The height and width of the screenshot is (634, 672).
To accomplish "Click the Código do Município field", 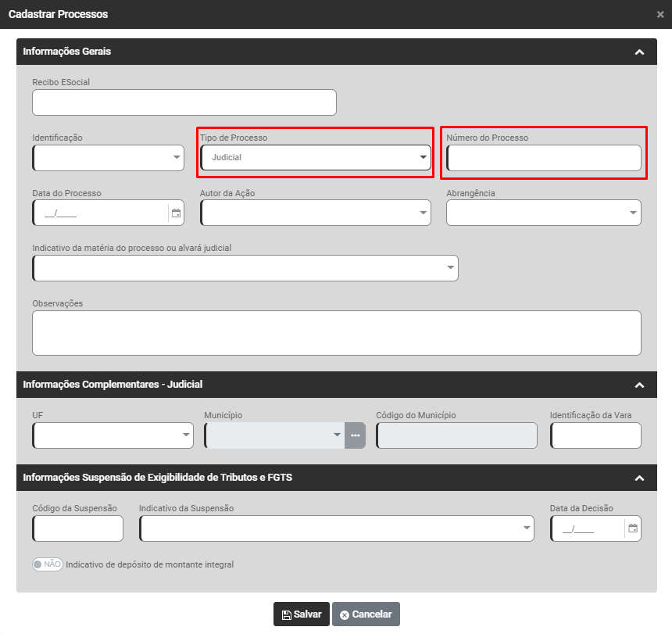I will 456,435.
